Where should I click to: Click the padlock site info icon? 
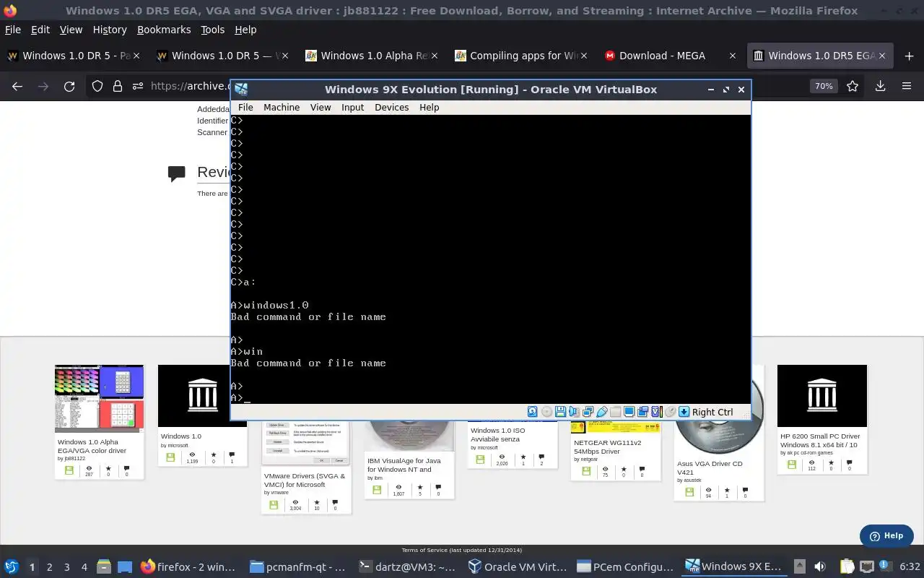pos(118,86)
